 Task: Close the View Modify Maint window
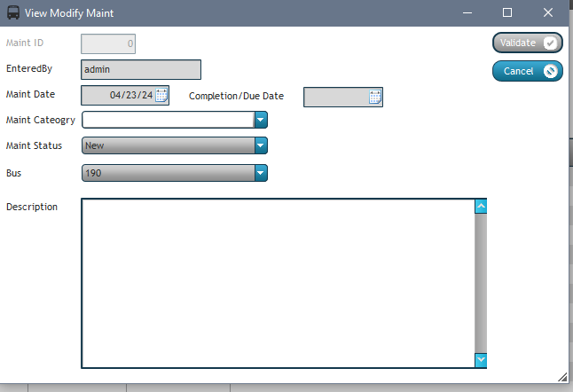click(549, 13)
